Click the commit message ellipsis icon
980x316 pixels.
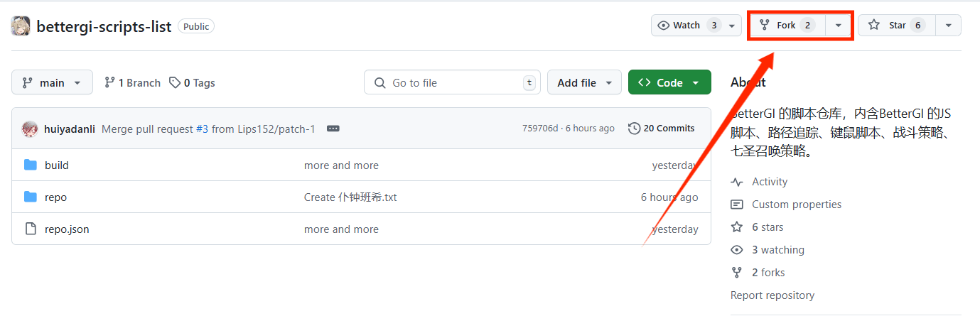click(333, 129)
